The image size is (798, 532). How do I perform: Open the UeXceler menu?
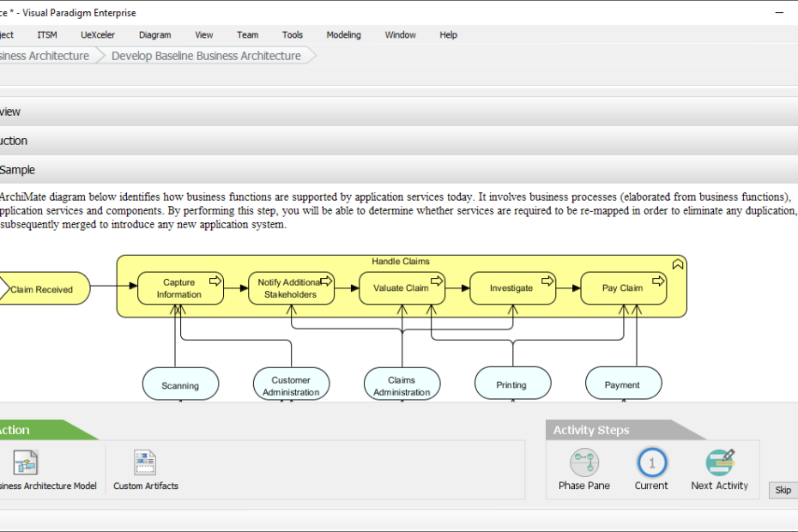click(97, 34)
